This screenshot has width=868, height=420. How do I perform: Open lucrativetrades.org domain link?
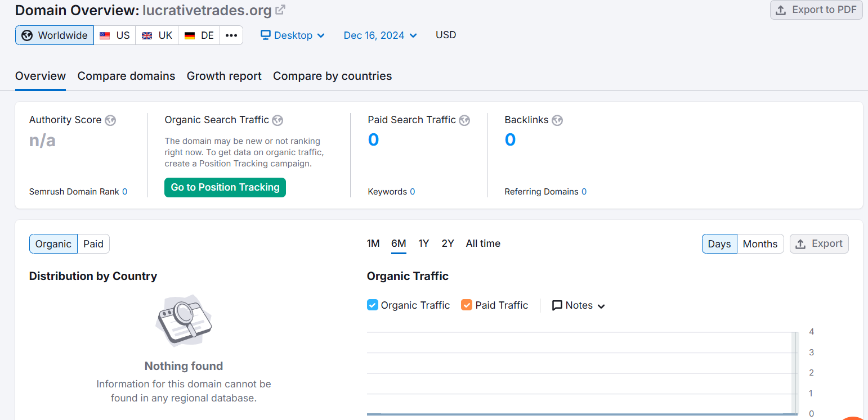pos(207,10)
